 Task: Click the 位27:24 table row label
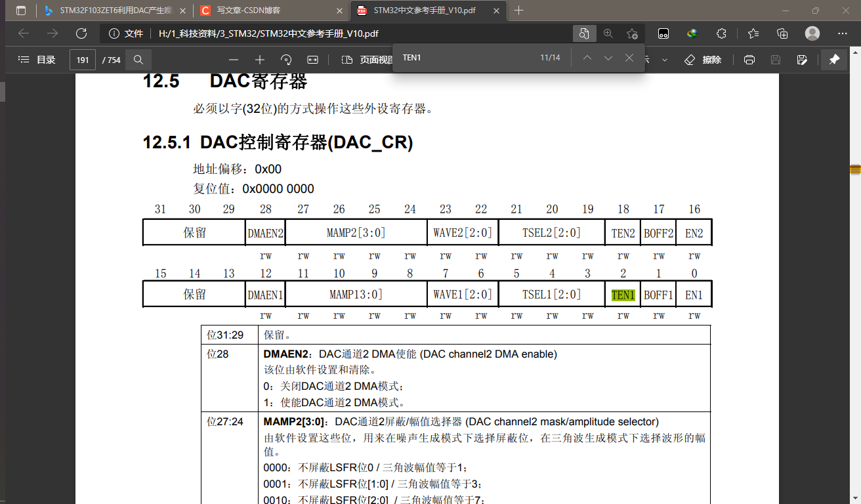225,421
